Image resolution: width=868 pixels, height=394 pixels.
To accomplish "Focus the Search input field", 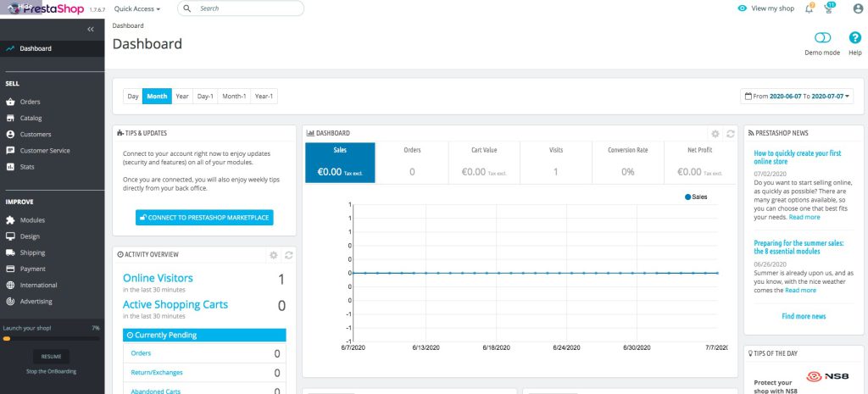I will (241, 8).
